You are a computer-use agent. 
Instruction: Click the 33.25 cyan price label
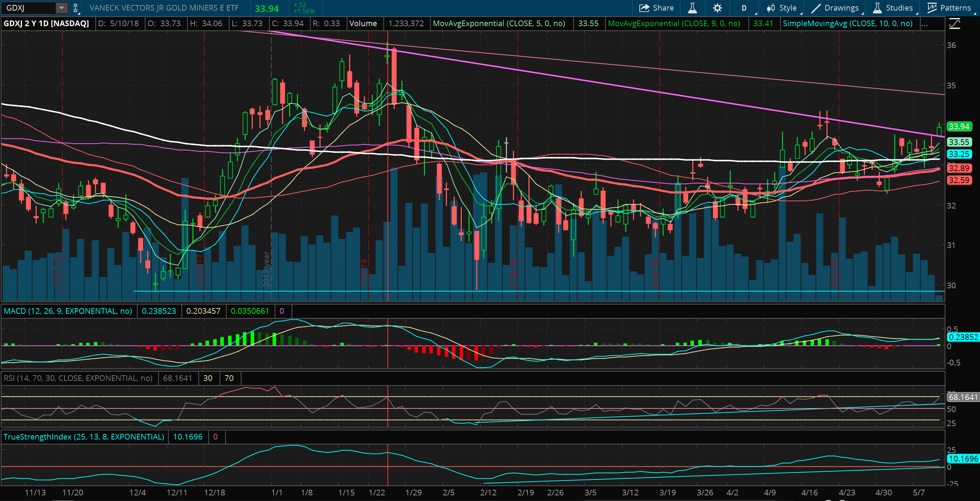959,154
